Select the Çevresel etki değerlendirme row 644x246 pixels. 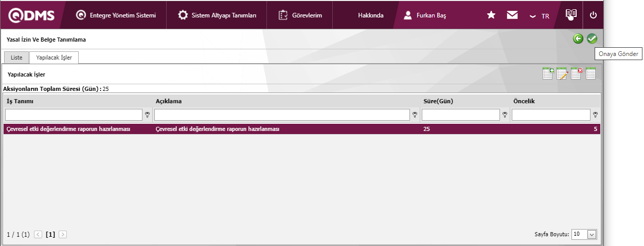coord(302,129)
